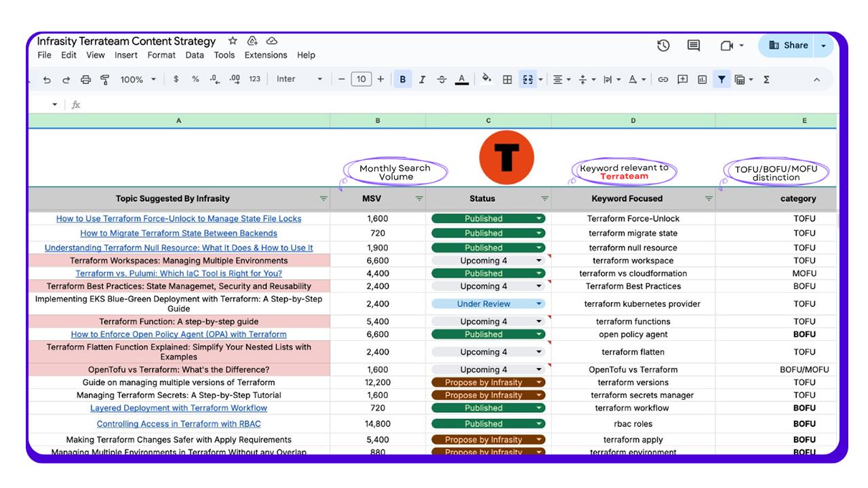Open Layered Deployment with Terraform Workflow link

[x=179, y=408]
